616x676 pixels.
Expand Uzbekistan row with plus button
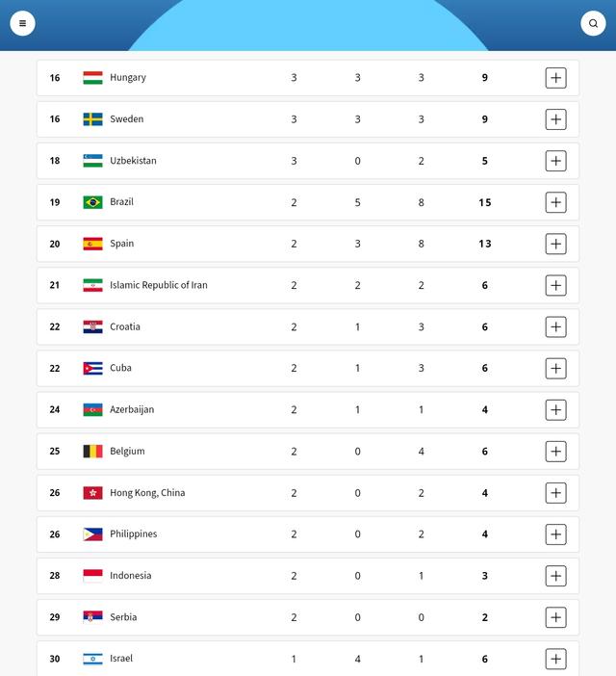[x=555, y=161]
